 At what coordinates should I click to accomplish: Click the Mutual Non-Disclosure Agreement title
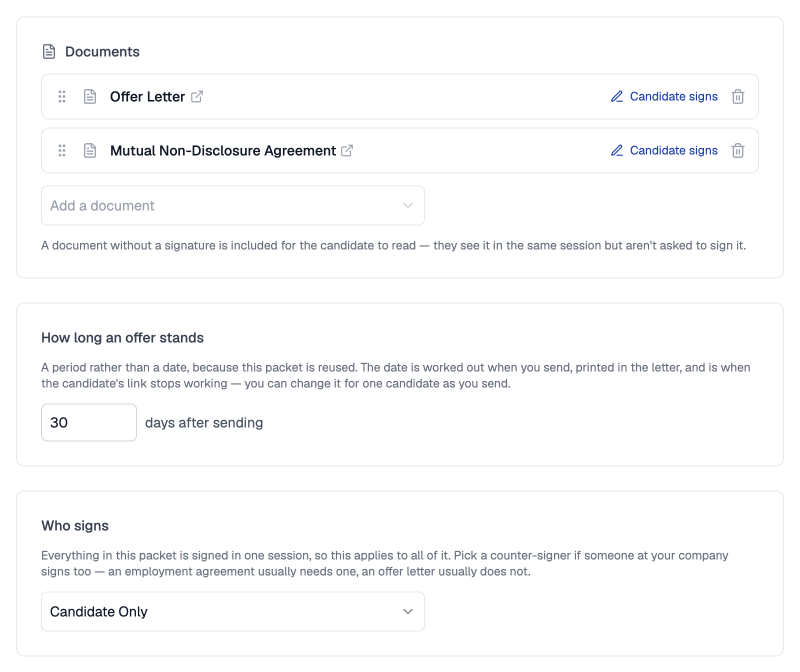pyautogui.click(x=223, y=150)
